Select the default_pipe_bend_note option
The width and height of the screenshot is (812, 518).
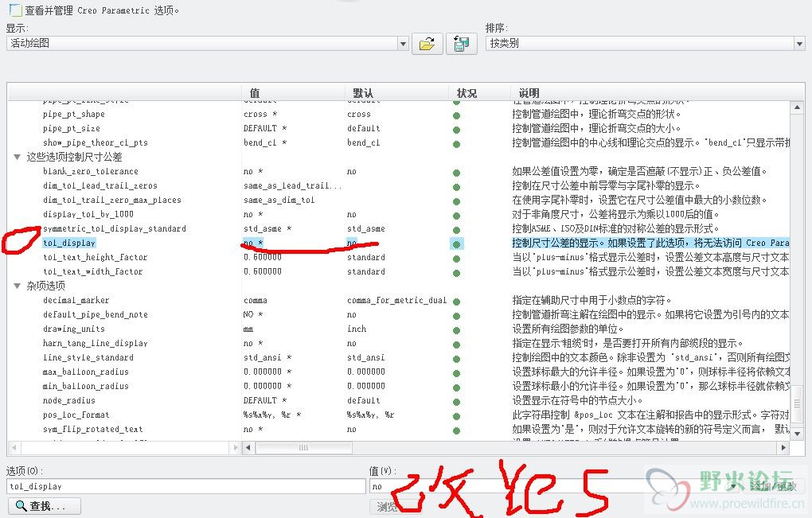[x=96, y=314]
